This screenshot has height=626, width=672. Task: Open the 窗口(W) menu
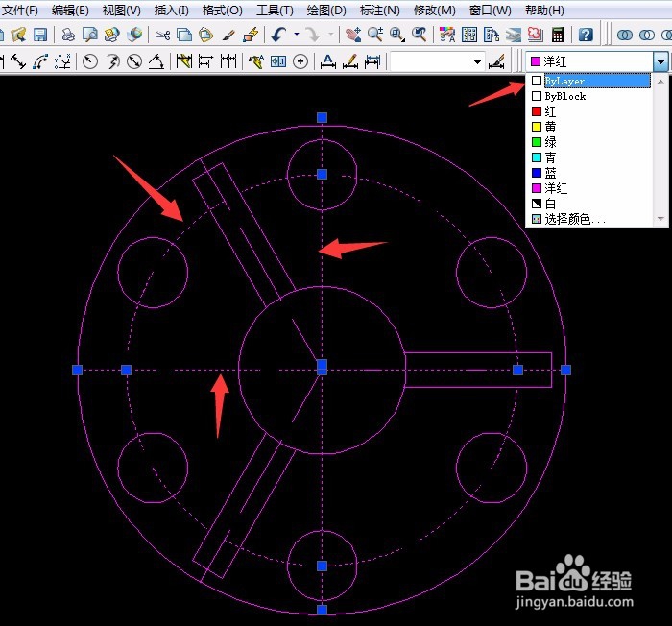491,10
